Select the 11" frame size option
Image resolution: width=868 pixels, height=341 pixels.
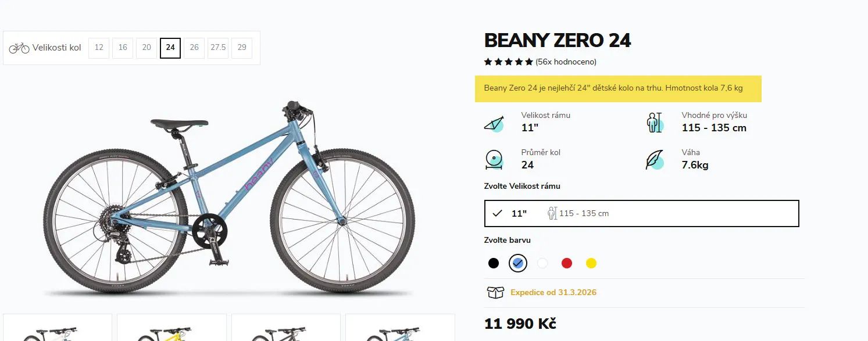(641, 213)
